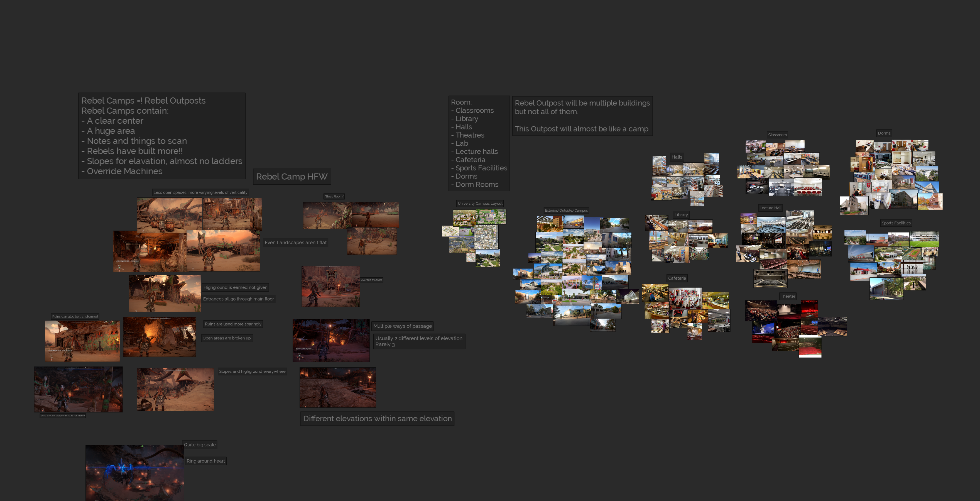This screenshot has height=501, width=980.
Task: Open the blue glowing machine screenshot beside "Quite big scale"
Action: click(x=135, y=473)
